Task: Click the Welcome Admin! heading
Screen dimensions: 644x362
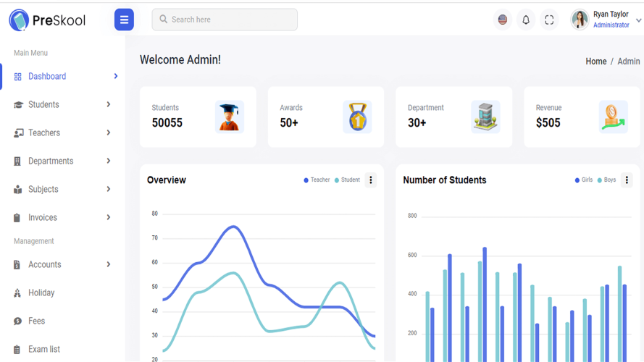Action: tap(180, 59)
